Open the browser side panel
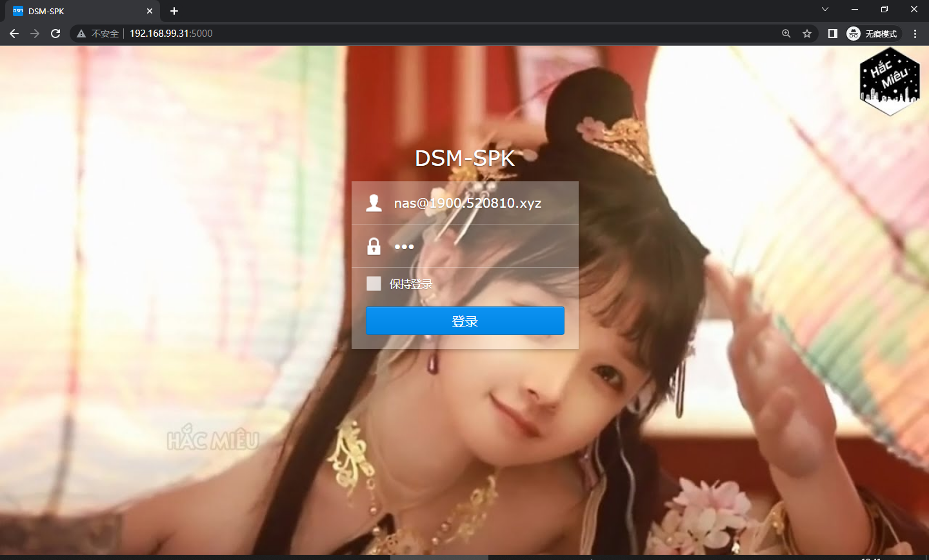 [x=833, y=34]
